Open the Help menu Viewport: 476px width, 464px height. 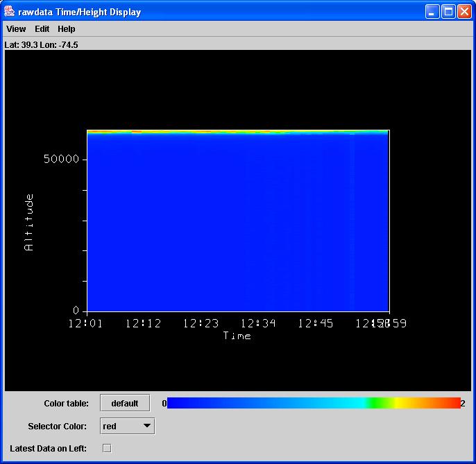click(67, 29)
